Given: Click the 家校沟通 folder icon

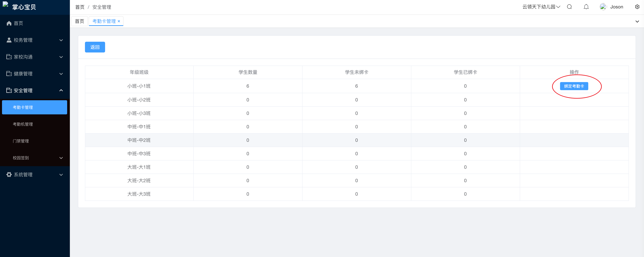Looking at the screenshot, I should tap(9, 57).
